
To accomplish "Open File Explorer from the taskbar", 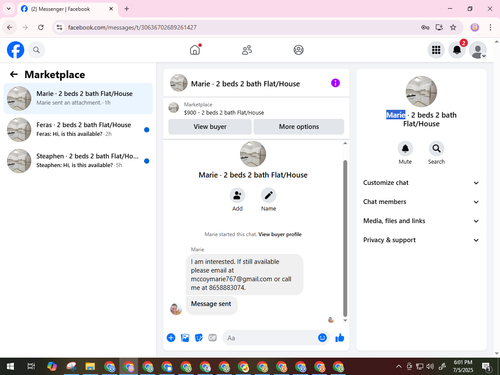I will (90, 367).
